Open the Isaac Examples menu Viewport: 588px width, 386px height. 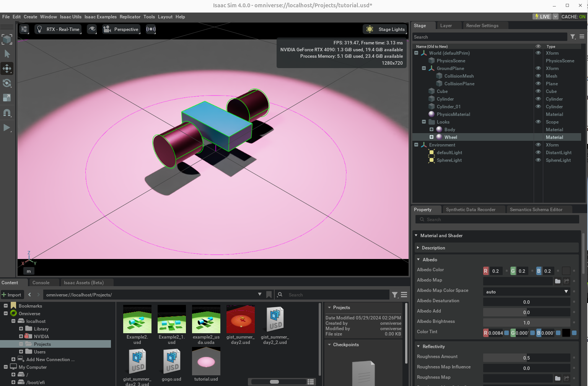101,17
